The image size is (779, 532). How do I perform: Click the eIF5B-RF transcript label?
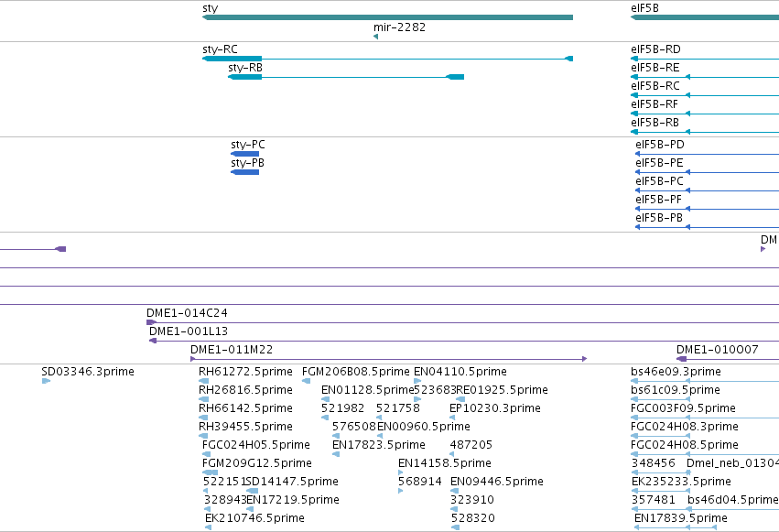655,104
